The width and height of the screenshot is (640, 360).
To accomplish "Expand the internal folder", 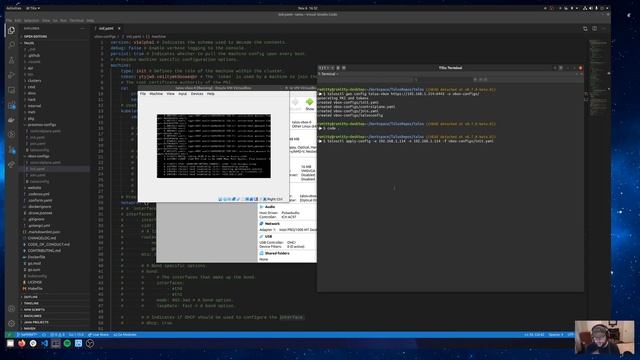I will [x=34, y=106].
